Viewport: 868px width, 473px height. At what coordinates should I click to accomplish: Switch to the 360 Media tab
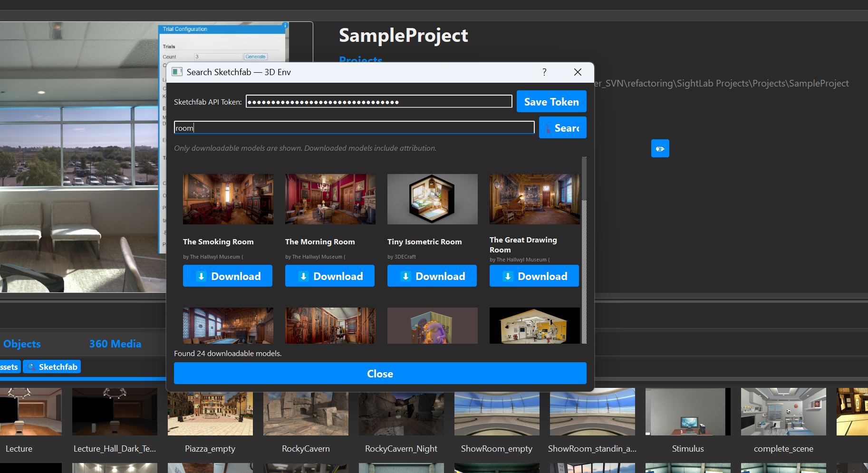tap(115, 344)
